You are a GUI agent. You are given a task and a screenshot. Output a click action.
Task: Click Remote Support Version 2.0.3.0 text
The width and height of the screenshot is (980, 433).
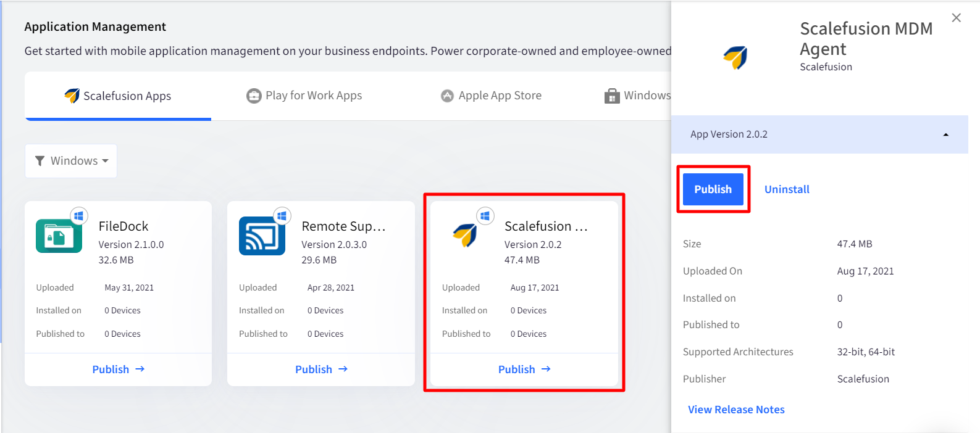click(x=334, y=245)
